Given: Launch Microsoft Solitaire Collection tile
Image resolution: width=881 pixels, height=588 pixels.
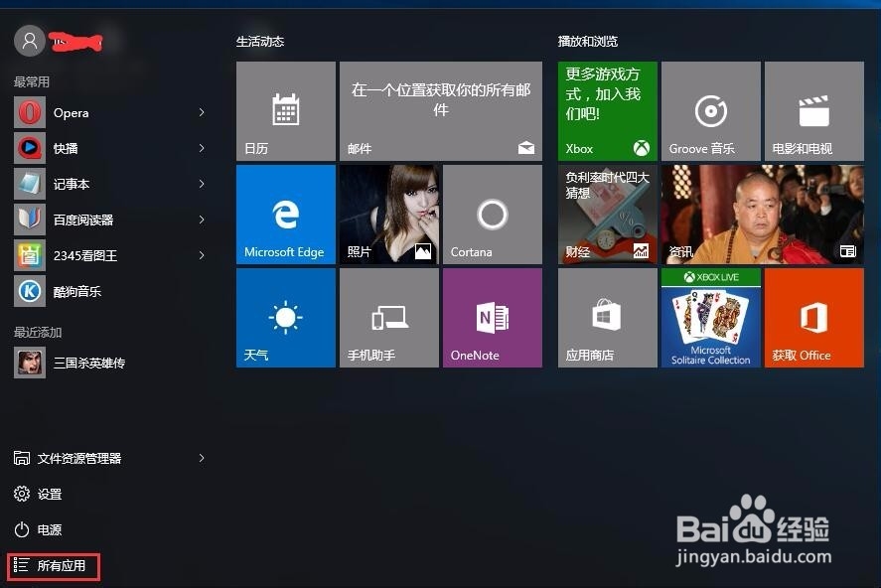Looking at the screenshot, I should pos(711,318).
